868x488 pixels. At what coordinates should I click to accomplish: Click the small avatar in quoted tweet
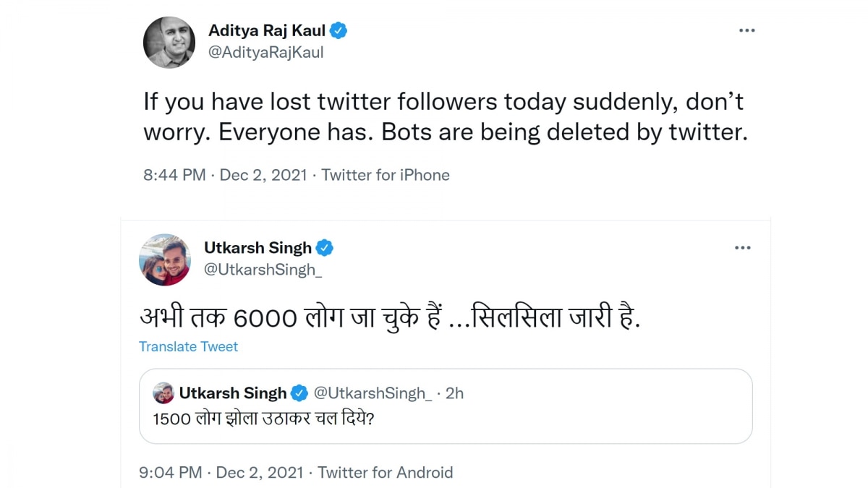(163, 393)
